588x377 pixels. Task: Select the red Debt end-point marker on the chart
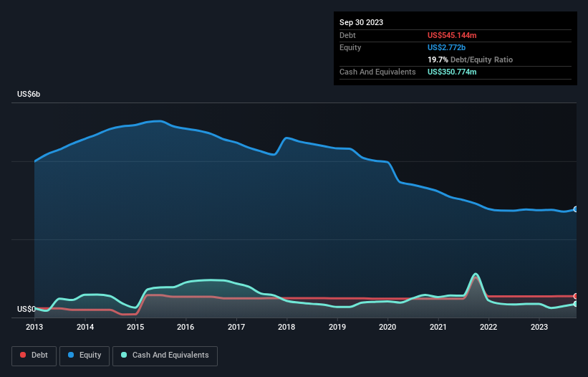coord(575,296)
